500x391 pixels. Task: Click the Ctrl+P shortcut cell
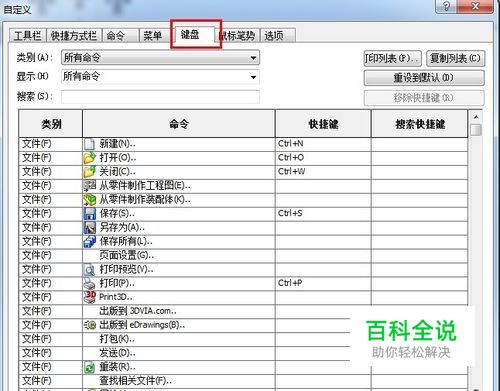tap(323, 283)
